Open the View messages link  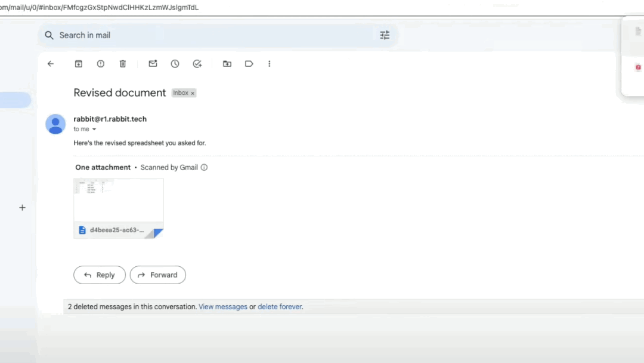(x=222, y=307)
